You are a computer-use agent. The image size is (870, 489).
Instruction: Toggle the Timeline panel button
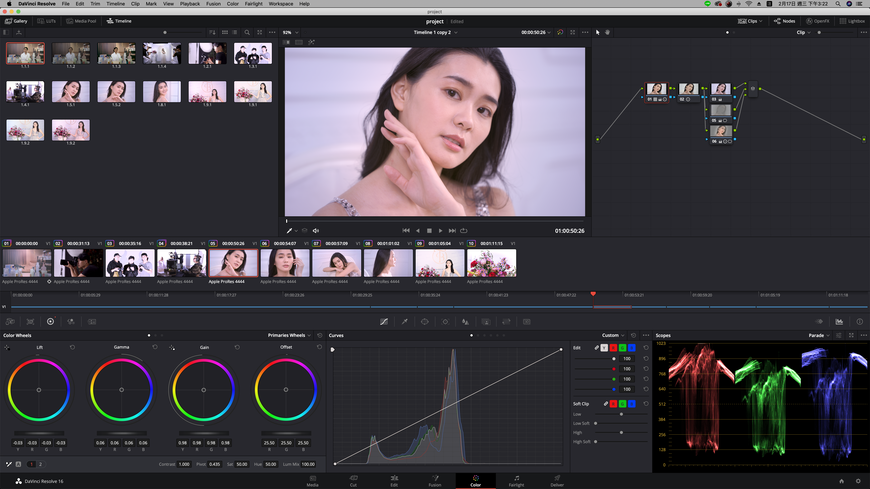coord(119,20)
